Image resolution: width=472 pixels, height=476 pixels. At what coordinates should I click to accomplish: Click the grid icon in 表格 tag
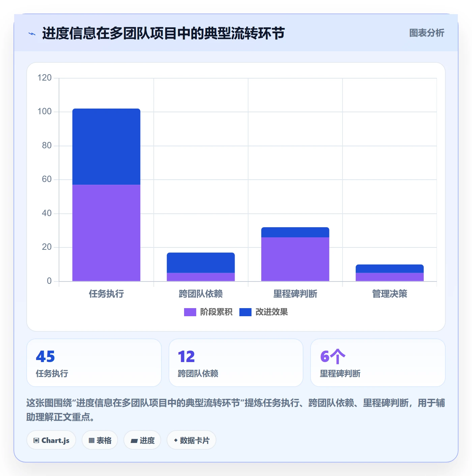click(x=91, y=440)
